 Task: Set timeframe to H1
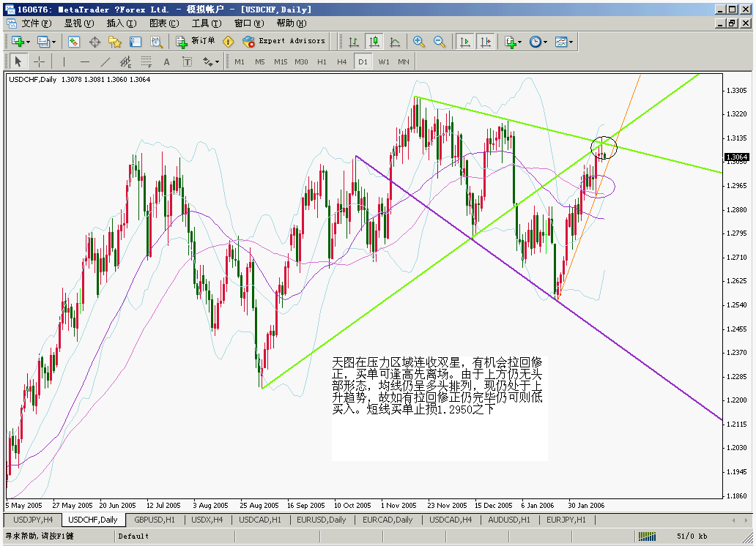point(322,61)
